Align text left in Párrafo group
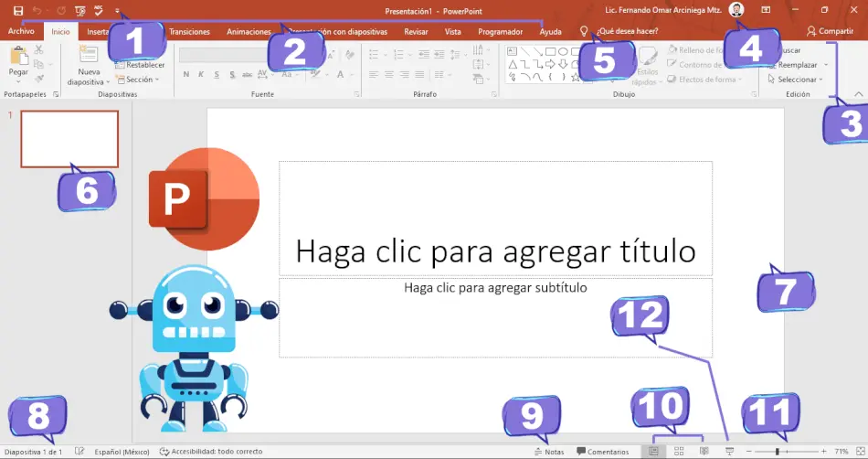The width and height of the screenshot is (868, 459). point(375,74)
